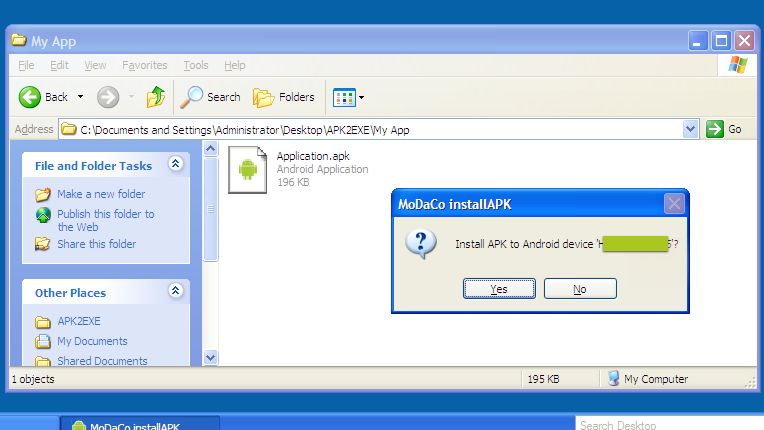Open the Tools menu
The height and width of the screenshot is (430, 764).
[196, 65]
